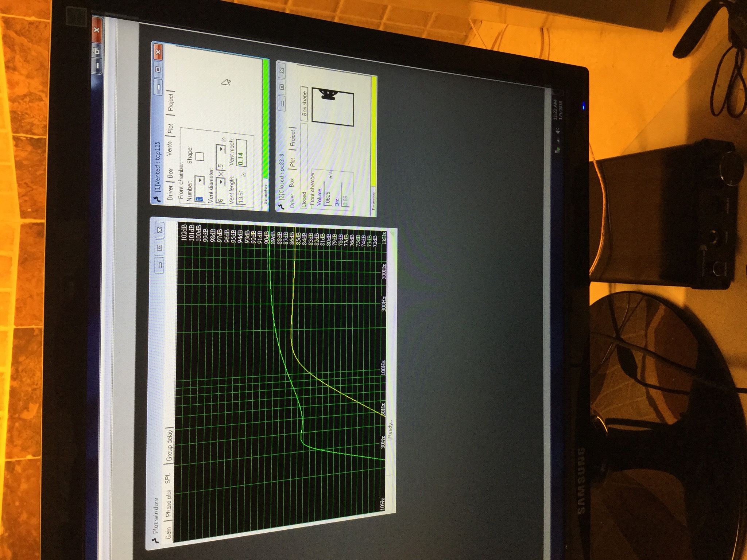This screenshot has height=560, width=747.
Task: Click the main application close button
Action: point(96,30)
